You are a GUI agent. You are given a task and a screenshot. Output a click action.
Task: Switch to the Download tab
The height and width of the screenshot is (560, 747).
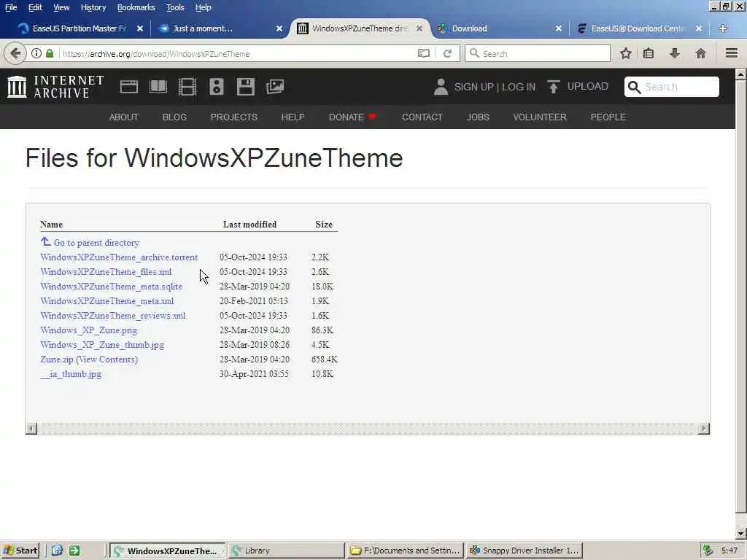[499, 28]
